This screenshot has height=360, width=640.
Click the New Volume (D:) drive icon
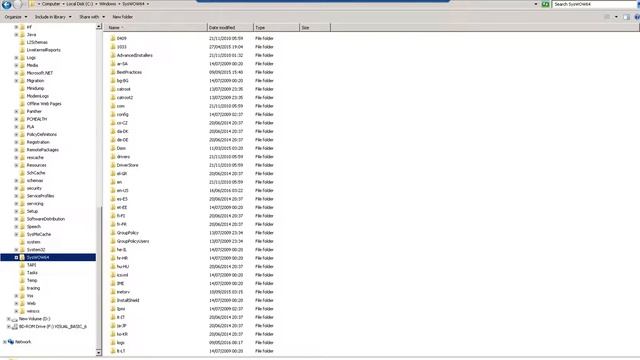tap(15, 319)
